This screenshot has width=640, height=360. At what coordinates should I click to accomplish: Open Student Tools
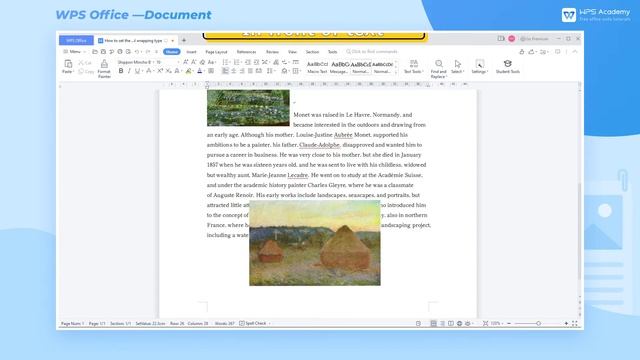pyautogui.click(x=508, y=67)
